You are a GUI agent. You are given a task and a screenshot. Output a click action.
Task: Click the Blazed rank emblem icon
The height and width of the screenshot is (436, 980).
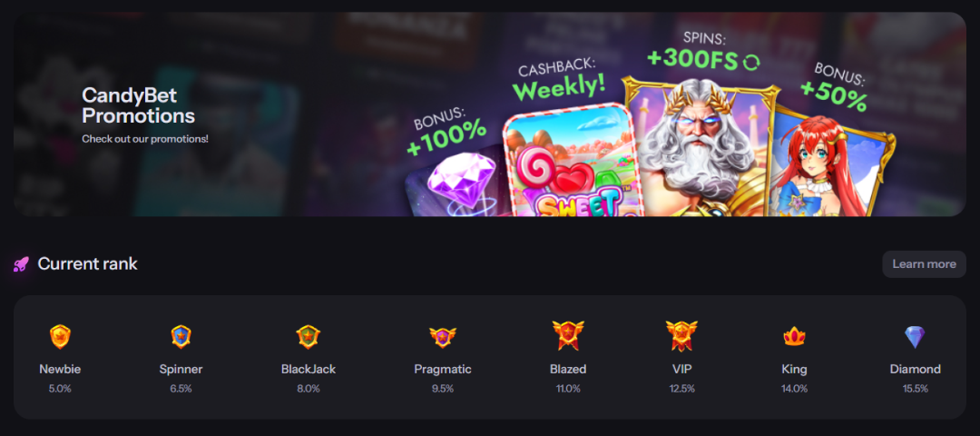pos(568,335)
